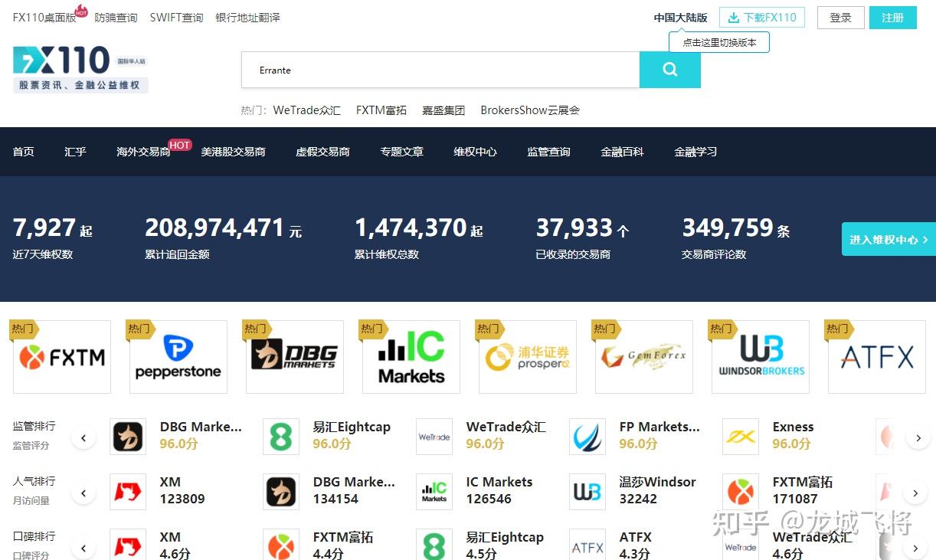Viewport: 936px width, 560px height.
Task: Click DBG Markets icon in 人气排行 row
Action: pyautogui.click(x=281, y=492)
